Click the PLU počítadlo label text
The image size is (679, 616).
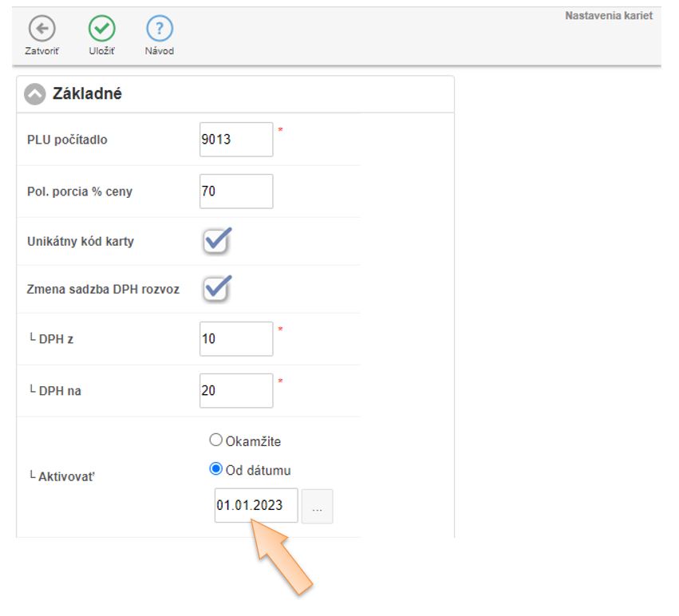[x=67, y=140]
